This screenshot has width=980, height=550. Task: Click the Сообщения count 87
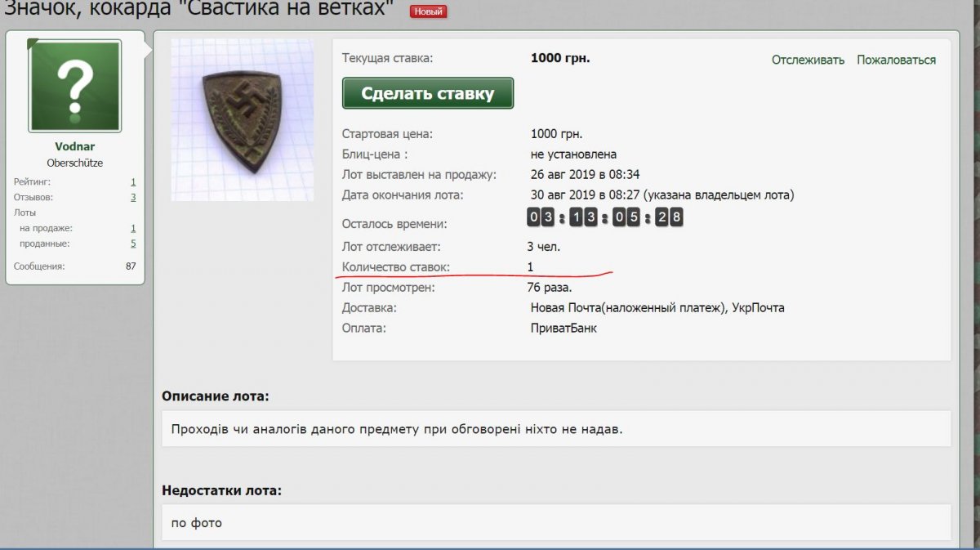pos(131,266)
